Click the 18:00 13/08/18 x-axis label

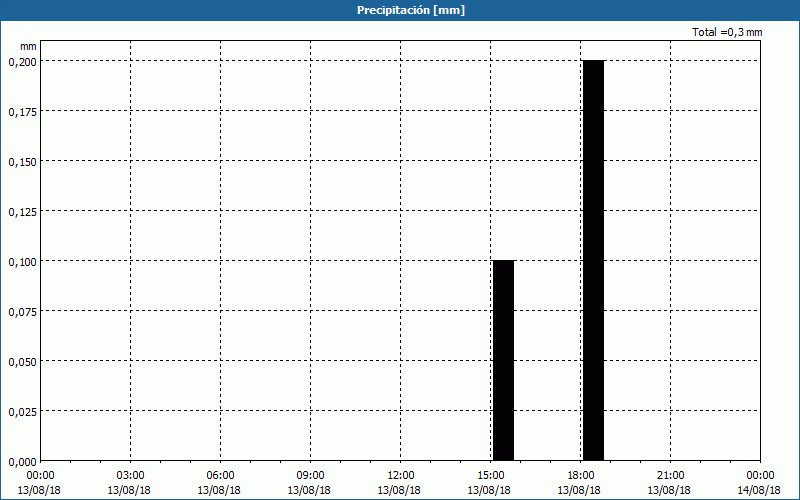(x=580, y=483)
